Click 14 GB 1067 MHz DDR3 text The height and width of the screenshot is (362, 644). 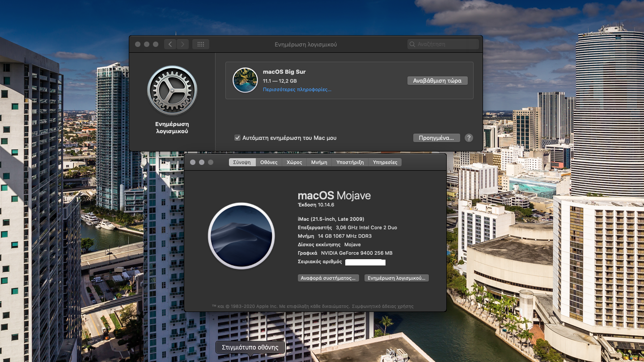tap(345, 236)
